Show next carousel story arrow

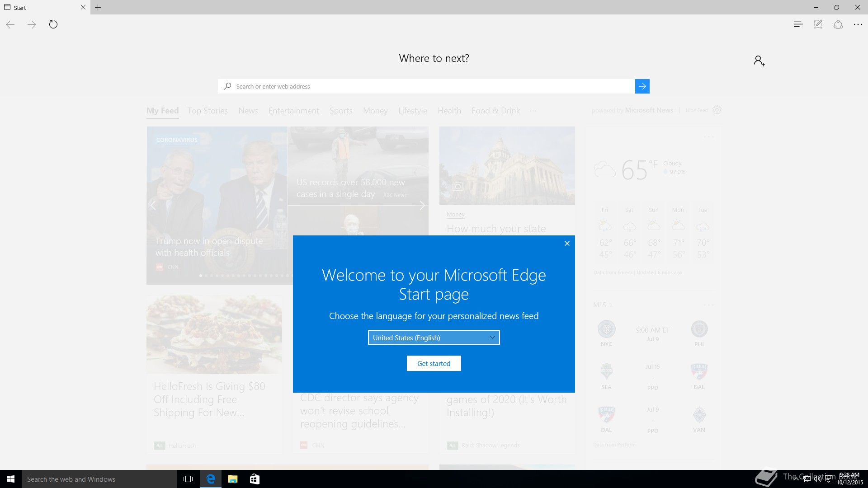point(422,205)
